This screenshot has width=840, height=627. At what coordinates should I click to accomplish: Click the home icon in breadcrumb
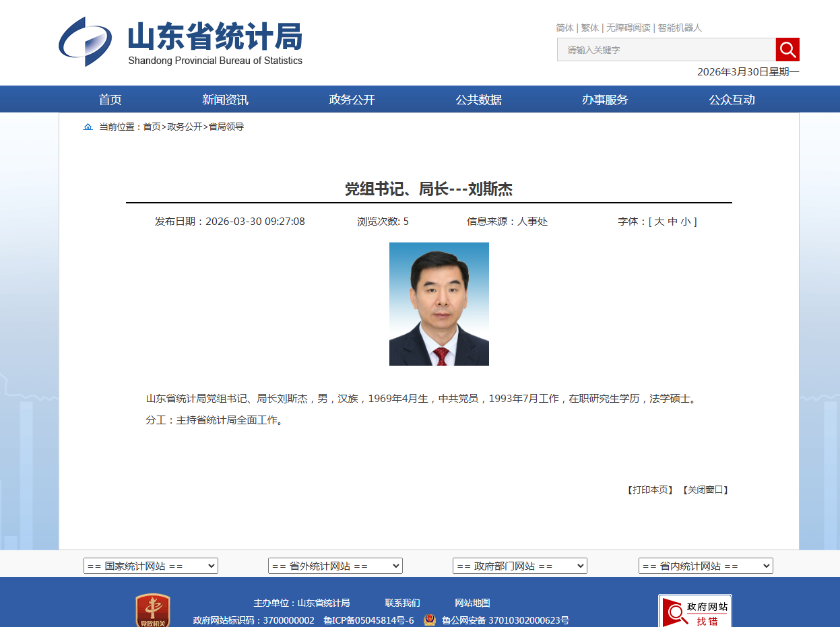(x=88, y=127)
